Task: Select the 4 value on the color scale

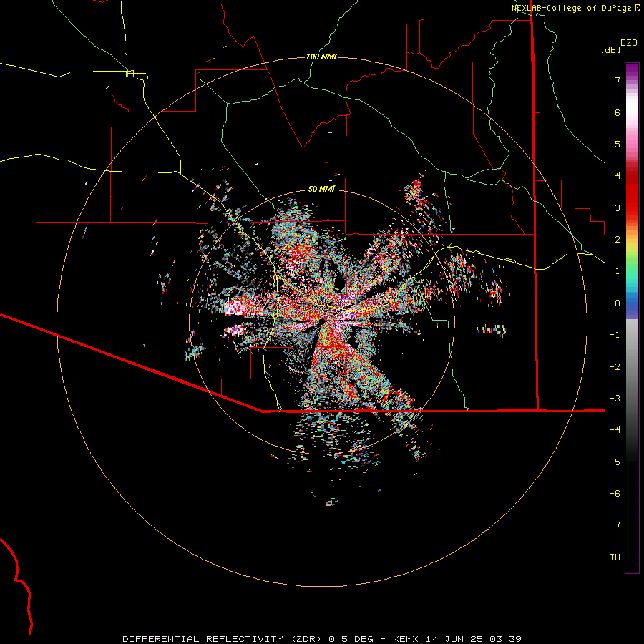Action: [x=618, y=176]
